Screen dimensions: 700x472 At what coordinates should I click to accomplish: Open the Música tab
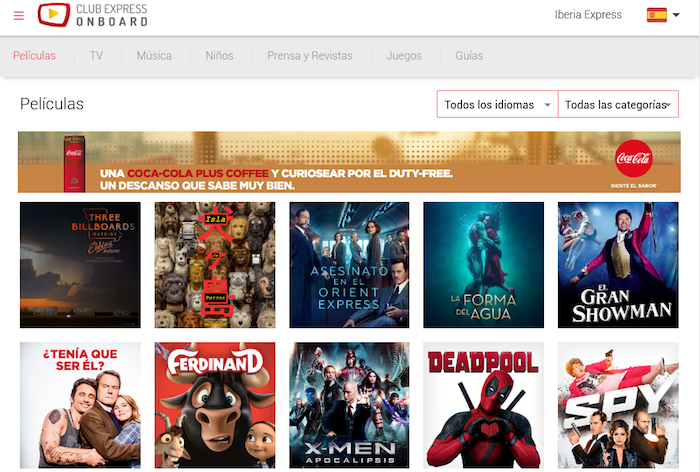click(154, 56)
